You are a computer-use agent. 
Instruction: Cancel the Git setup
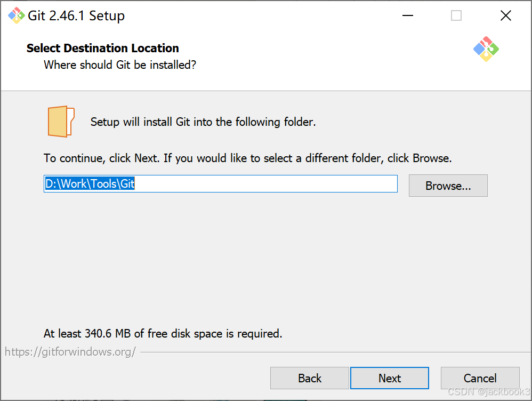click(x=480, y=378)
